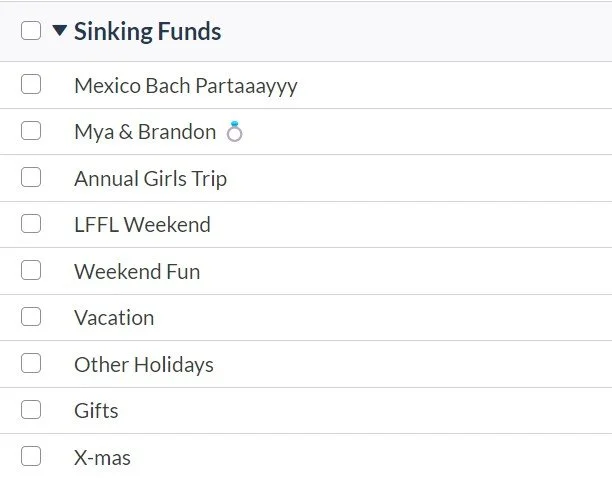Viewport: 612px width, 478px height.
Task: Select the Other Holidays category label
Action: point(143,364)
